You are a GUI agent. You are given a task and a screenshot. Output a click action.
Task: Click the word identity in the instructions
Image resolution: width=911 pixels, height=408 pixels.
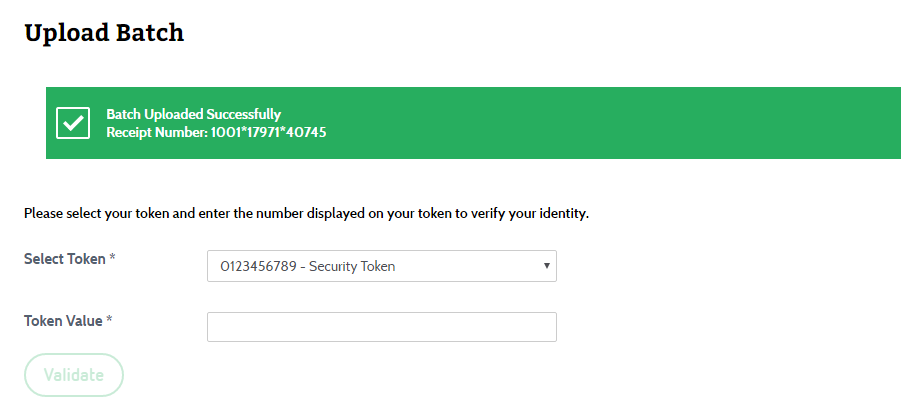click(x=565, y=214)
